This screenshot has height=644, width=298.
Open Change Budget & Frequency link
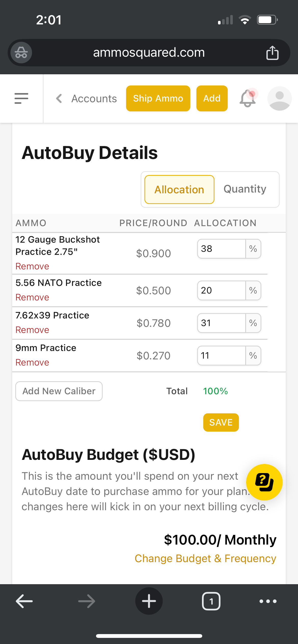205,559
